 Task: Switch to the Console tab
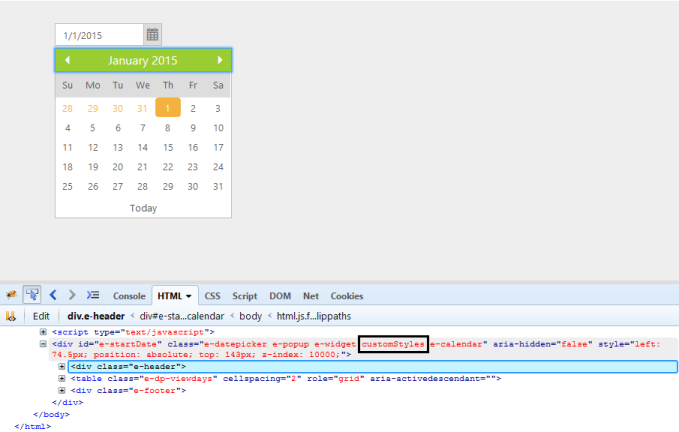point(129,296)
